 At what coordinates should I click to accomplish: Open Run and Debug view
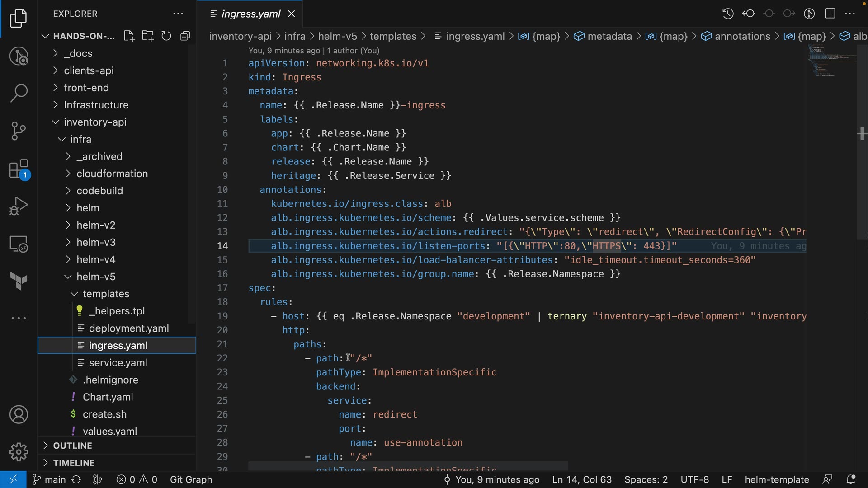click(19, 206)
